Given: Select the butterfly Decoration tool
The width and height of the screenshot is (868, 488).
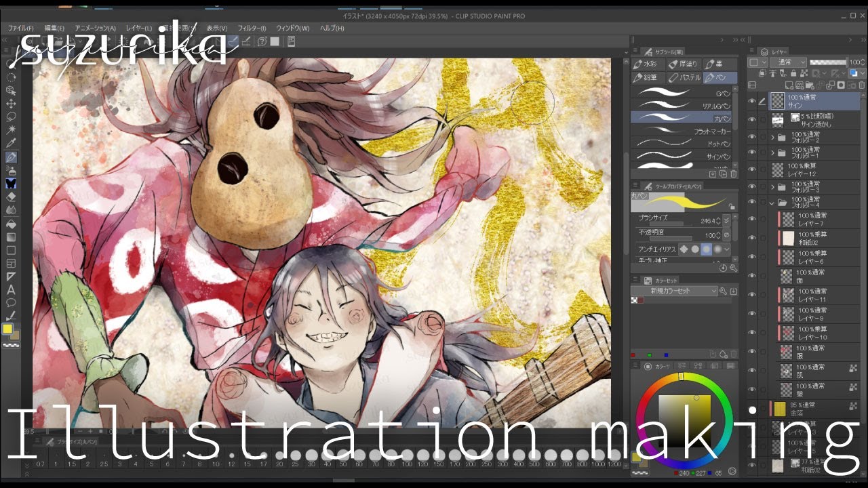Looking at the screenshot, I should [x=11, y=184].
